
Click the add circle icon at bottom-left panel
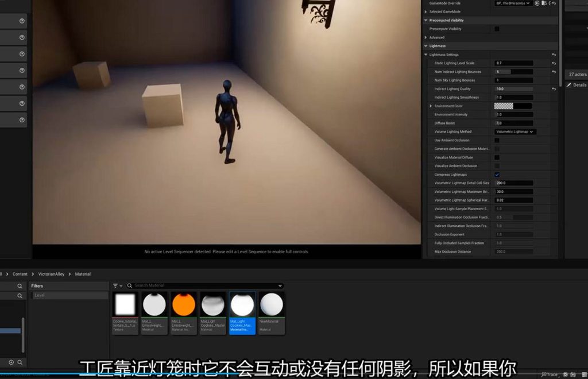11,362
